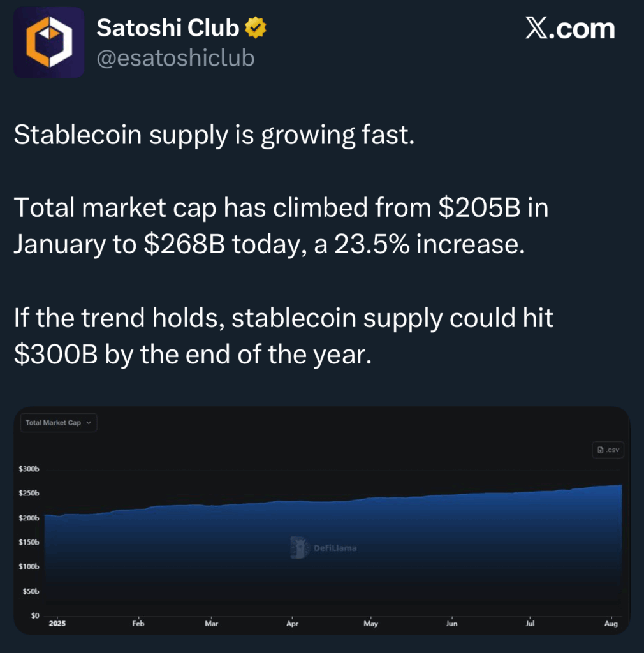Screen dimensions: 644x653
Task: Click the "Stablecoin supply is growing fast" line
Action: (214, 135)
